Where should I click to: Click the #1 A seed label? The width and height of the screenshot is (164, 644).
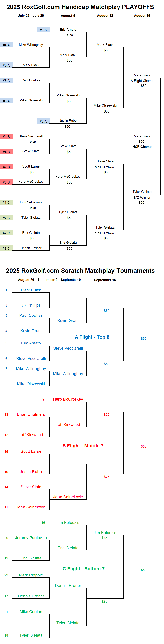[x=43, y=30]
